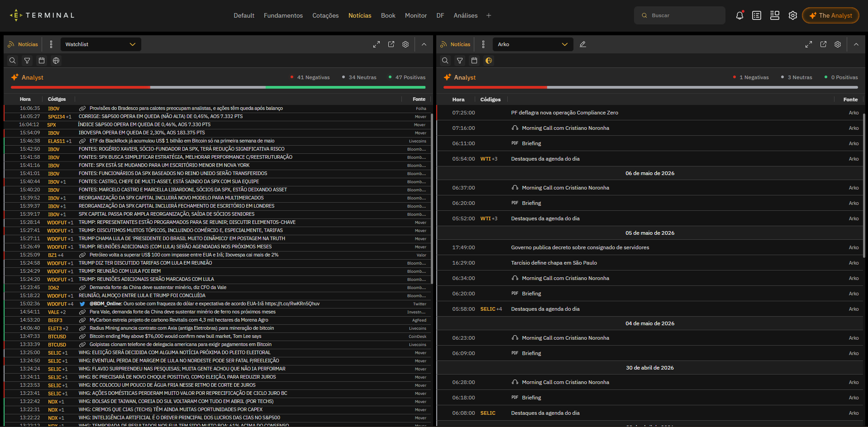Open filter in the Arko panel

click(x=460, y=61)
